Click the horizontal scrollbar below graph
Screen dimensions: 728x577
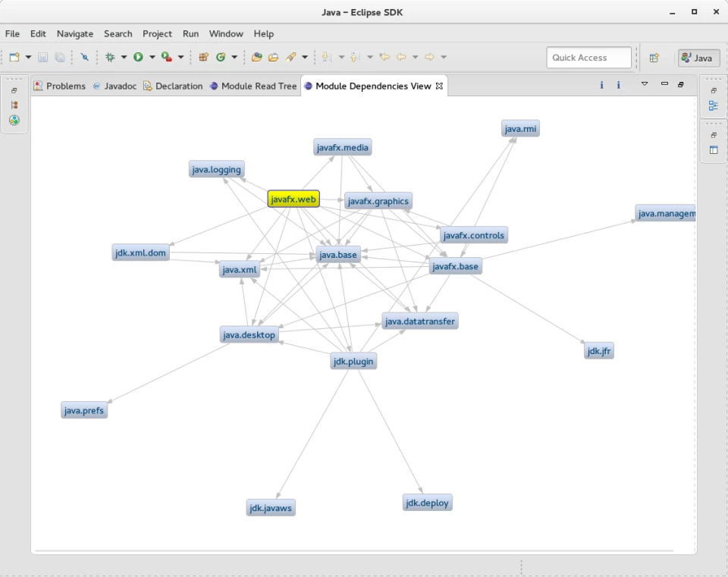354,551
